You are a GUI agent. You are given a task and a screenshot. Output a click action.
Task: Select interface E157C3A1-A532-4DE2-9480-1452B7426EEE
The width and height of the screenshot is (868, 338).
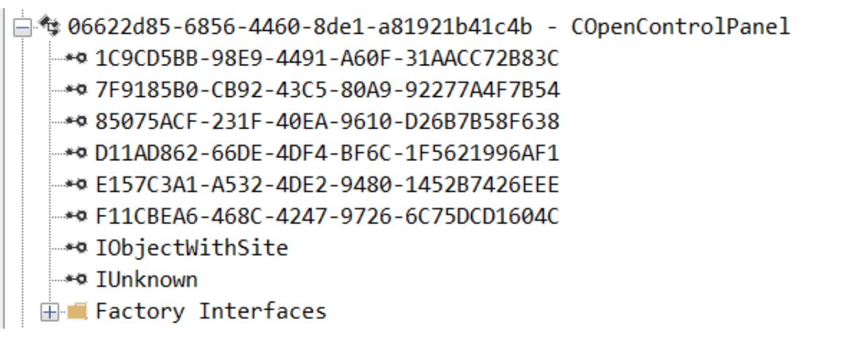(x=327, y=185)
